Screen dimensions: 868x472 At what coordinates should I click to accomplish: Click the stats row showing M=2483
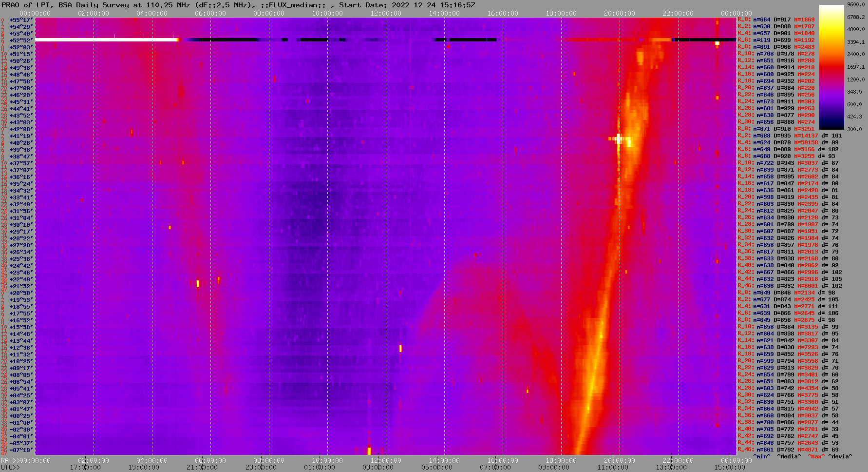(x=776, y=47)
